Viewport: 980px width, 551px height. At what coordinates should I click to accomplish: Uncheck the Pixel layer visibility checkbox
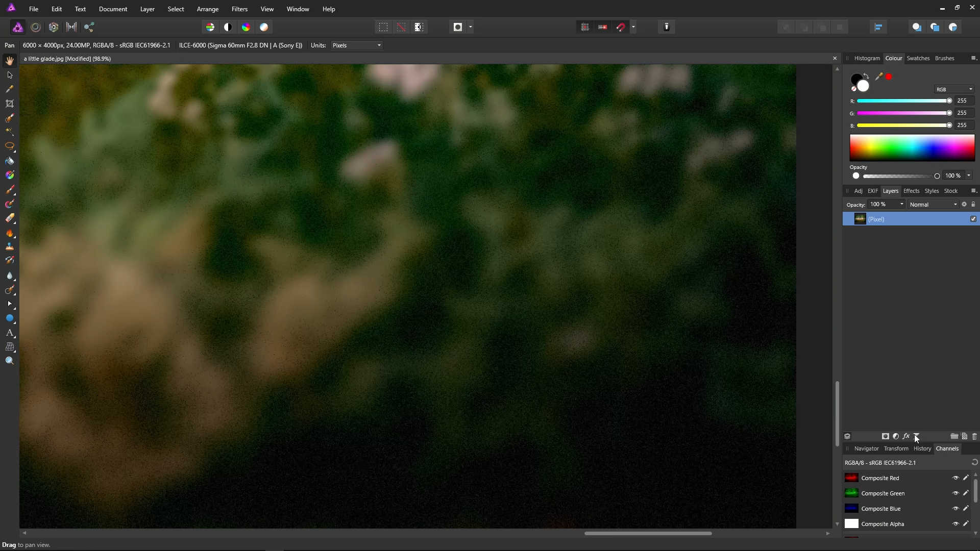973,219
